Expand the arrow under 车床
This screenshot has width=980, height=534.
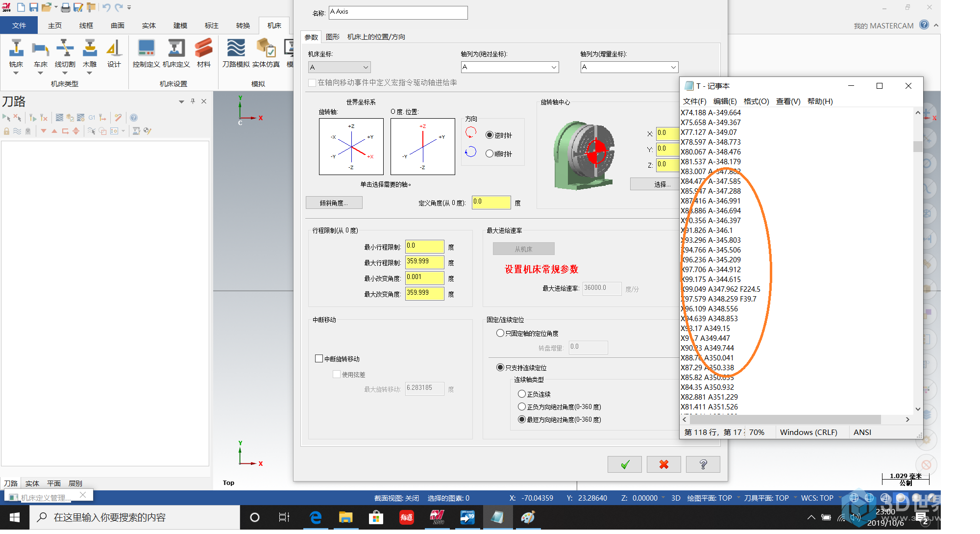pos(40,73)
